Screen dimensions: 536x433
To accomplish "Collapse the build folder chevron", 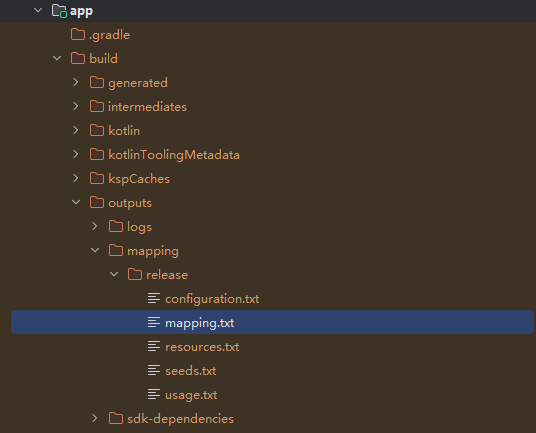I will (x=57, y=58).
